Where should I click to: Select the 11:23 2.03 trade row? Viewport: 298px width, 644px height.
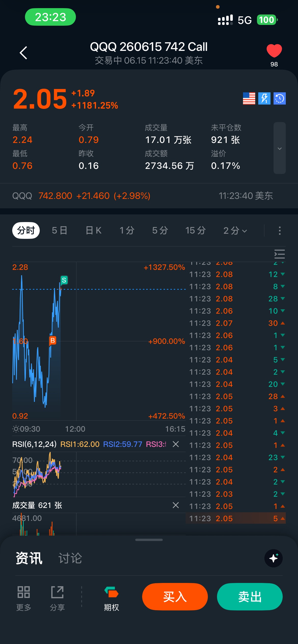tap(237, 494)
